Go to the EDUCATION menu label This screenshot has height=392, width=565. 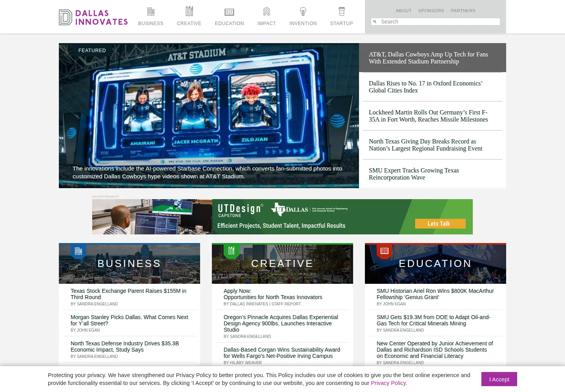tap(230, 24)
